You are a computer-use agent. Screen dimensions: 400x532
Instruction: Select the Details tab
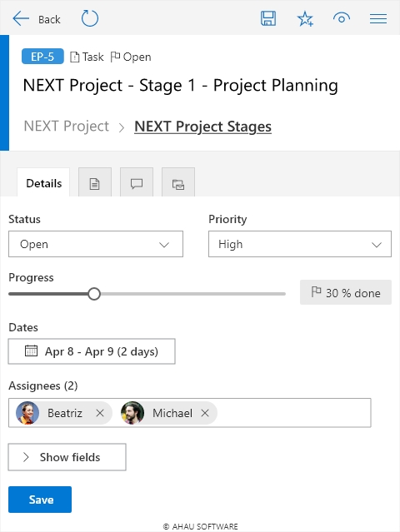tap(43, 182)
